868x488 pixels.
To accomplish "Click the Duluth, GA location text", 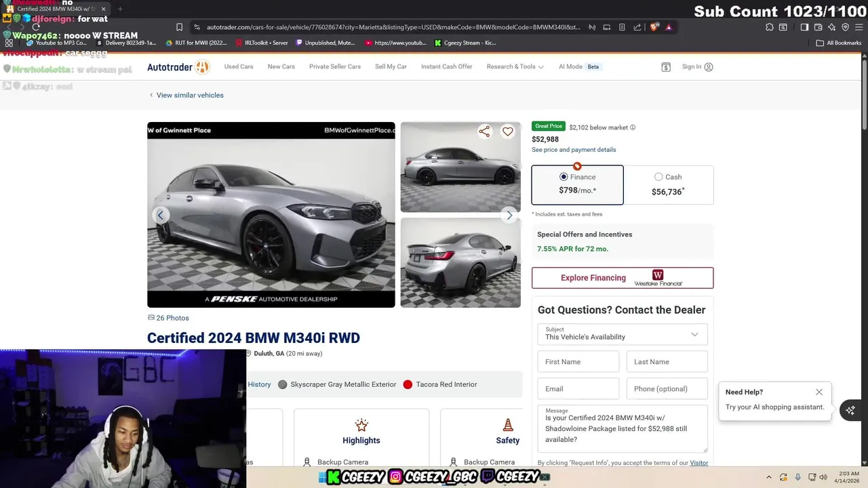I will pyautogui.click(x=269, y=353).
